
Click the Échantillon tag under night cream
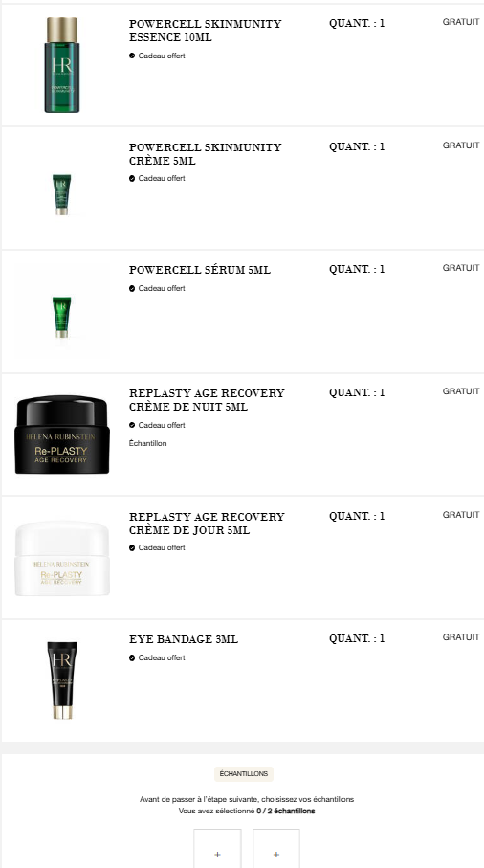point(147,443)
